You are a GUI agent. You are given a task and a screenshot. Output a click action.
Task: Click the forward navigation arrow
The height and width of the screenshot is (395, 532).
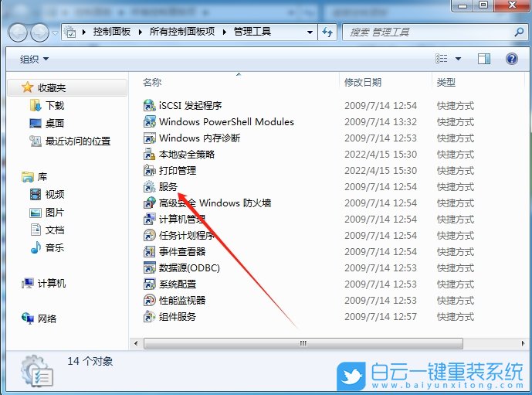point(39,32)
